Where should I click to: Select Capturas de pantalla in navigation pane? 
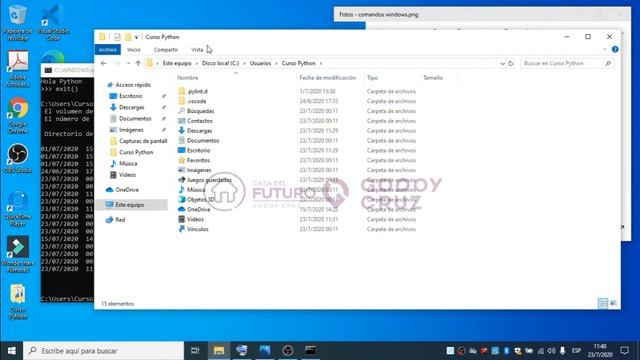tap(143, 141)
